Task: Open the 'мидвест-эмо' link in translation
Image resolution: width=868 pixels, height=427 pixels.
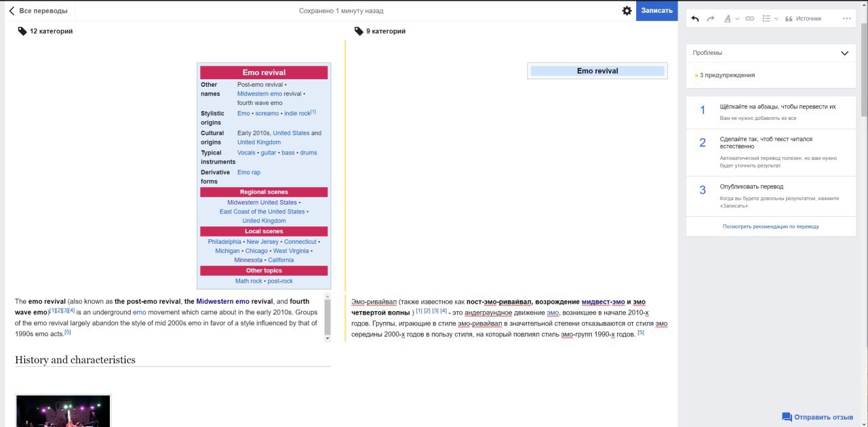Action: click(603, 302)
